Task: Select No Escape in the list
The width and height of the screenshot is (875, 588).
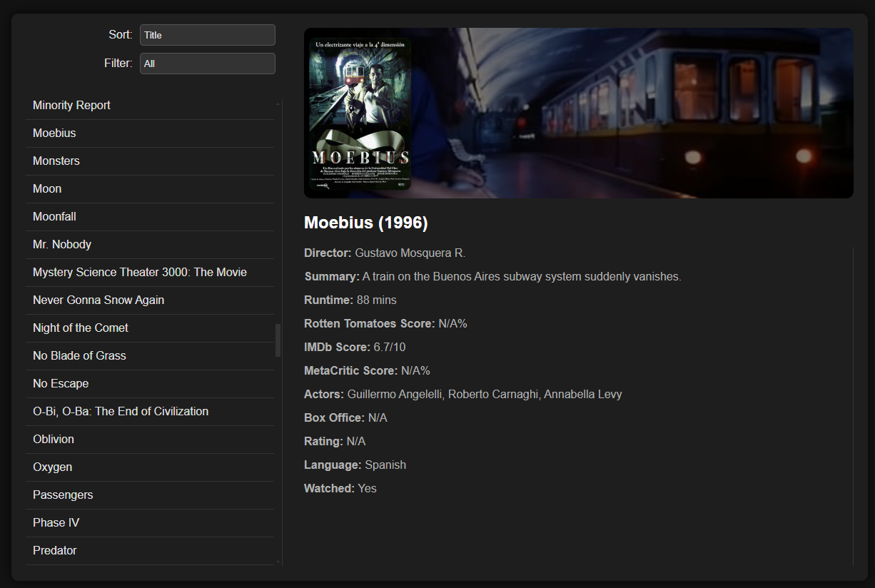Action: 150,384
